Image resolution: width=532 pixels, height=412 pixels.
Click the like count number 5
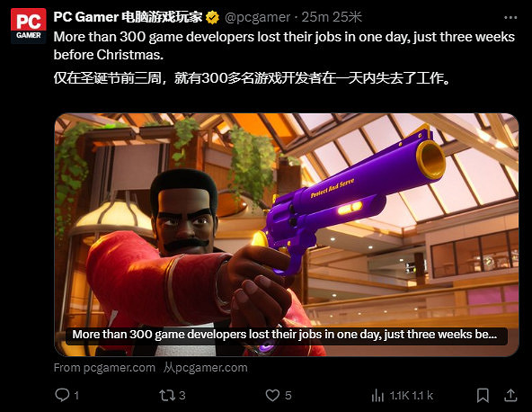(x=288, y=395)
